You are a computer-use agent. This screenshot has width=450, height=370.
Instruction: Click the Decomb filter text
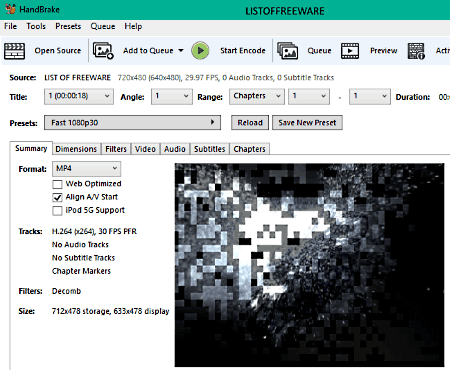(x=66, y=291)
